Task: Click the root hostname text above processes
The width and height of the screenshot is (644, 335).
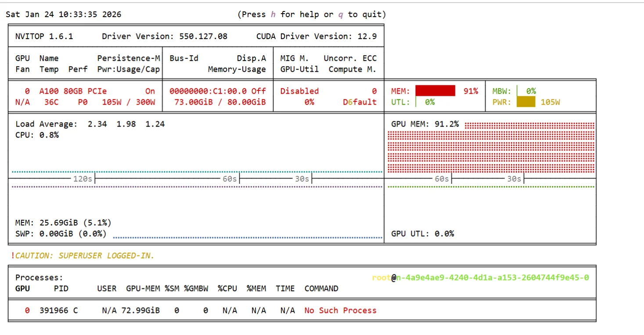Action: 379,277
